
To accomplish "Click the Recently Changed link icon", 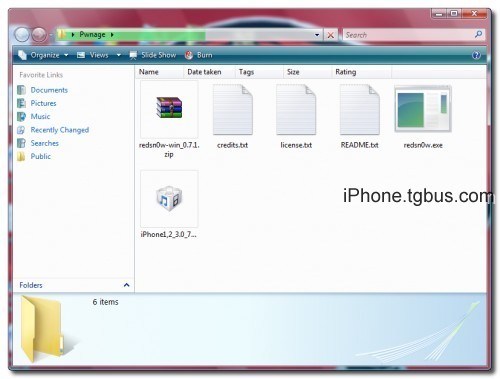I will (x=21, y=130).
